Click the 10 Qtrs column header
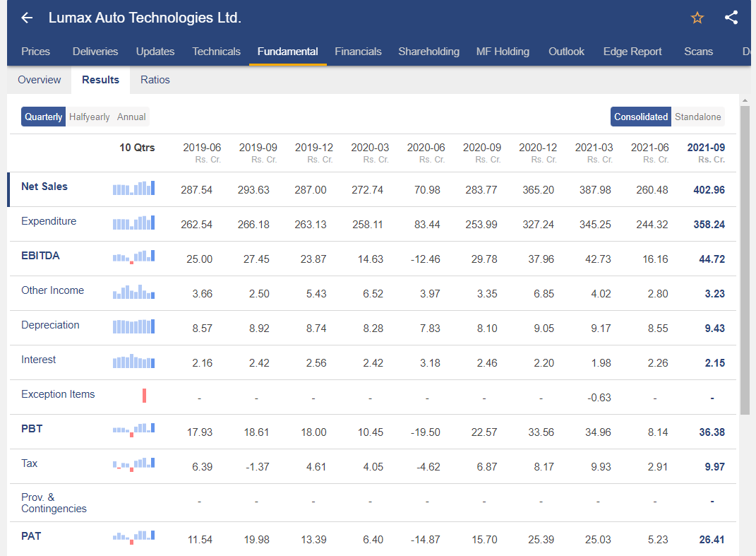 [x=138, y=148]
